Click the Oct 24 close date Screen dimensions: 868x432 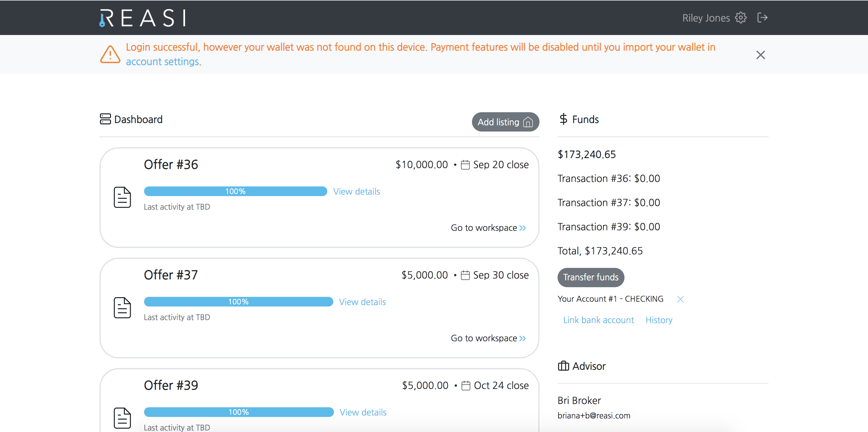[501, 386]
